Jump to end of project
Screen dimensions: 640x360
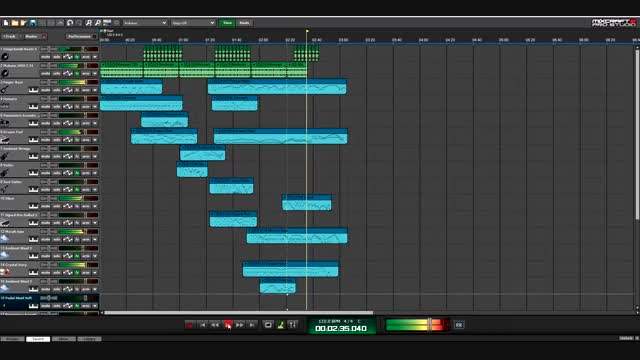[252, 325]
